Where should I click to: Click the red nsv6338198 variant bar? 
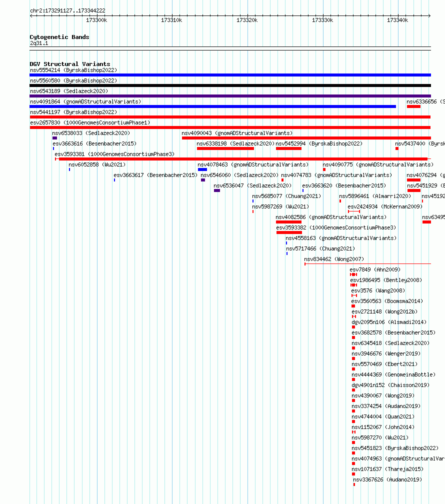[x=225, y=148]
